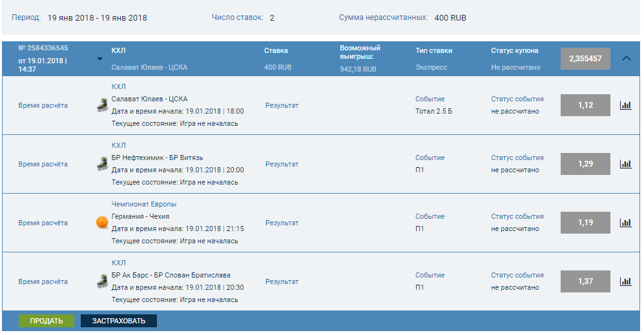Viewport: 644px width, 335px height.
Task: Open КХЛ league link above БР Нефтехимик
Action: [x=118, y=145]
